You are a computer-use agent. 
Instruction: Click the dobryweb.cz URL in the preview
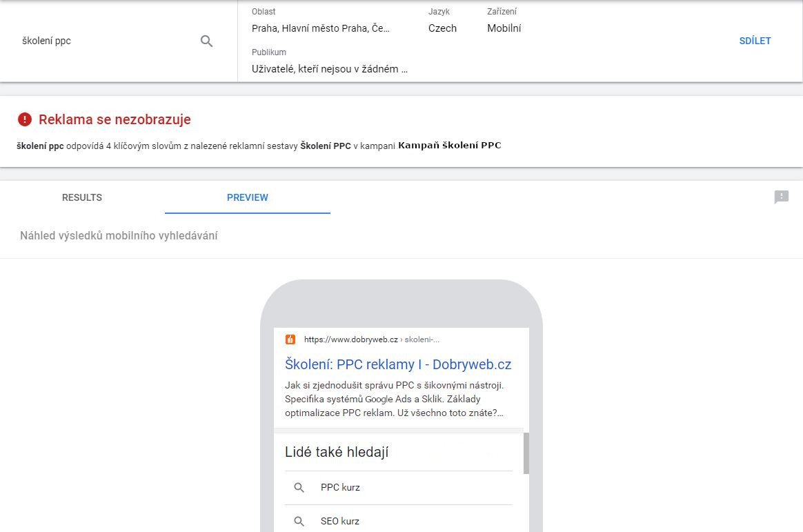coord(372,339)
